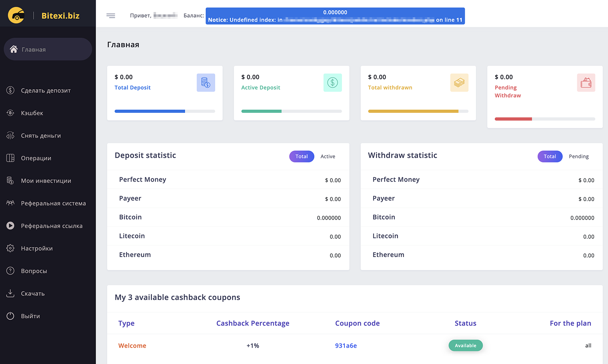Open the Главная menu item
The width and height of the screenshot is (608, 364).
(48, 49)
